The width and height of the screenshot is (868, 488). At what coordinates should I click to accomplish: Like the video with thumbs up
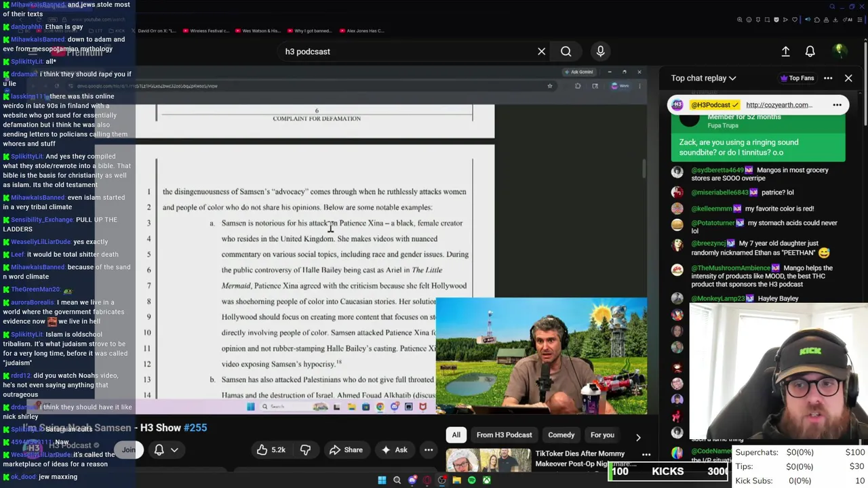click(271, 449)
